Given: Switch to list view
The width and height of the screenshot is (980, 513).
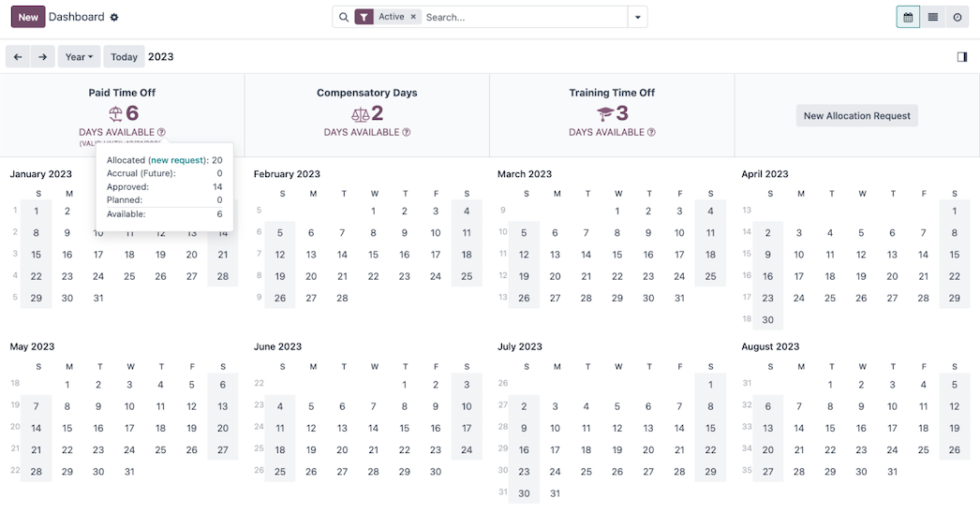Looking at the screenshot, I should tap(932, 17).
